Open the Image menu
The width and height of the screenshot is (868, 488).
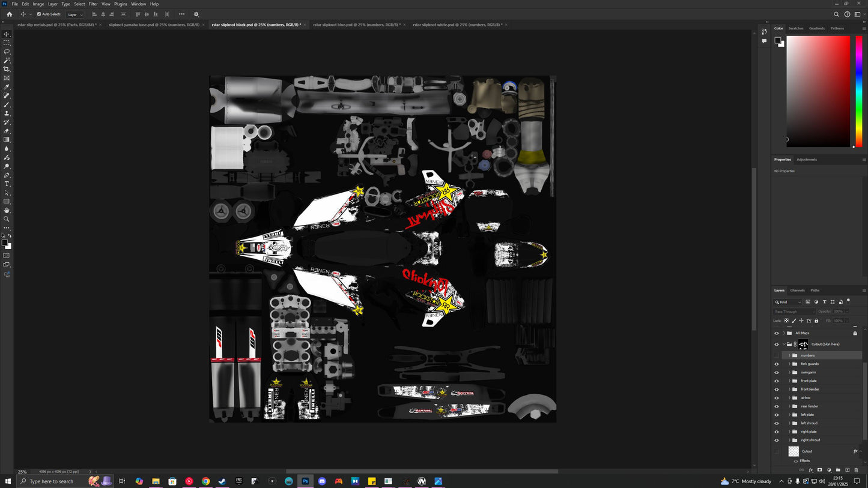tap(38, 4)
